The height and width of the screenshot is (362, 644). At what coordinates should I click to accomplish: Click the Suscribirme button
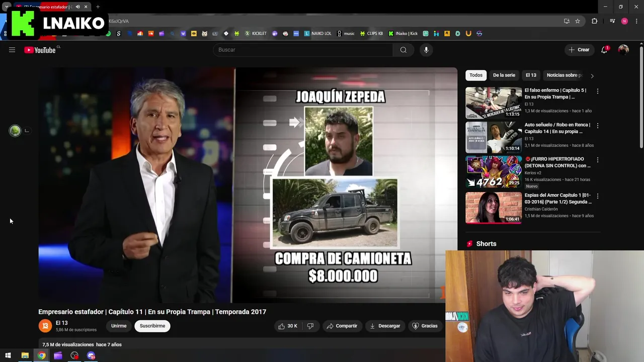152,326
